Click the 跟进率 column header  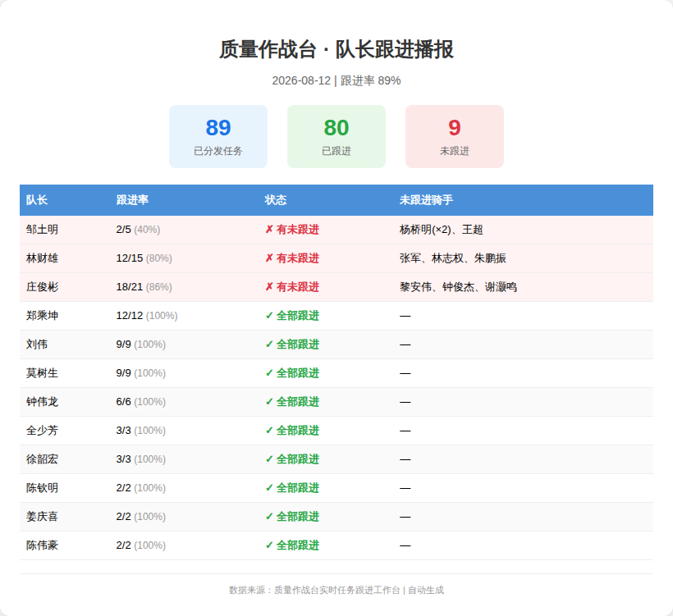click(132, 200)
